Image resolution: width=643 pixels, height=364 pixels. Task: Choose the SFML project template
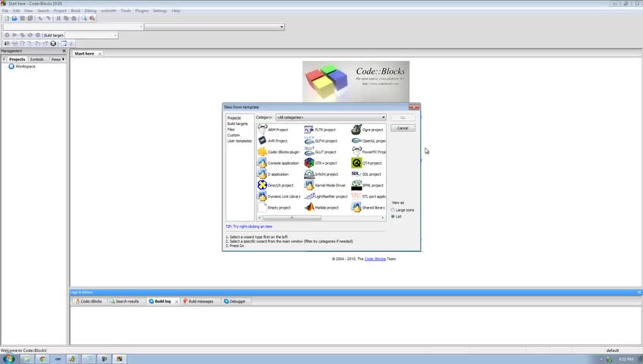point(368,185)
